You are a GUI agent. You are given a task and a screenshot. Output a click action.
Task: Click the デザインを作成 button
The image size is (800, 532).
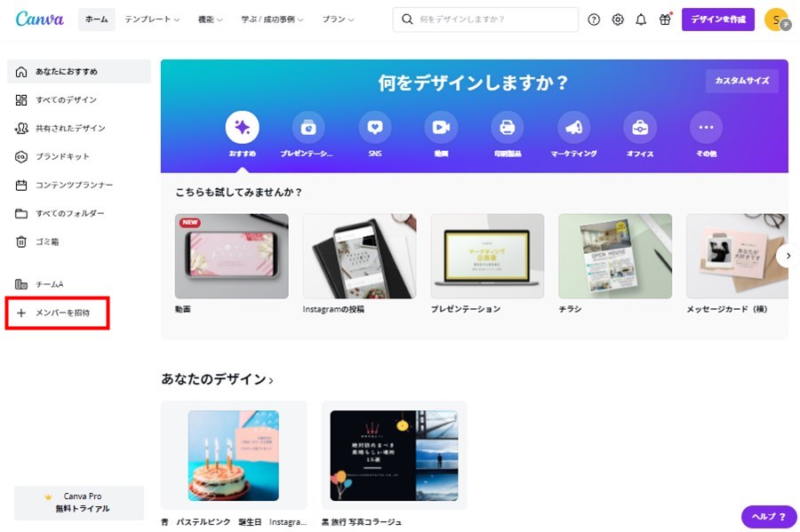tap(718, 20)
